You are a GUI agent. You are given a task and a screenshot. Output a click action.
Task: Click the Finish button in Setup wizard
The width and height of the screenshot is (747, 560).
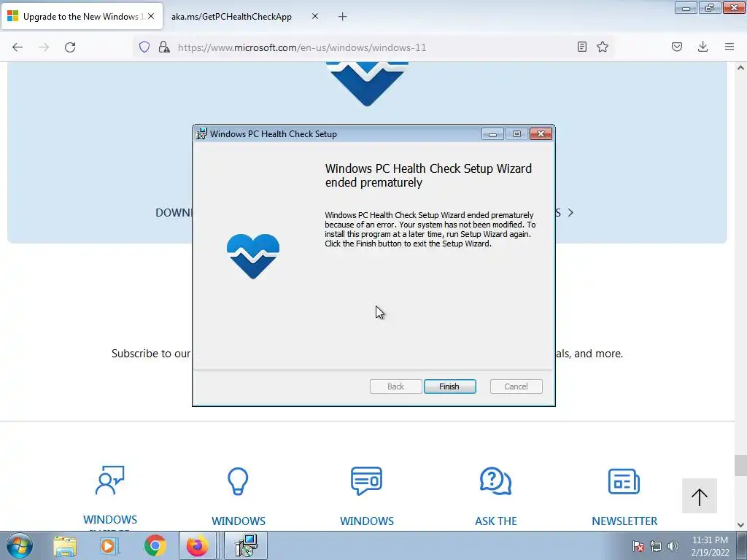449,386
